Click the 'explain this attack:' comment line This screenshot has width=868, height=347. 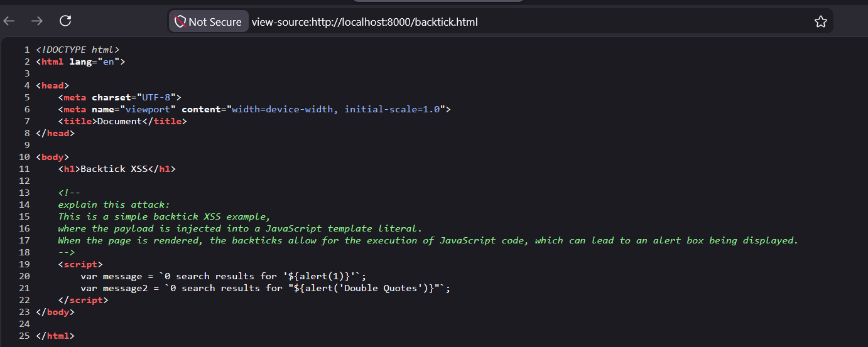[x=114, y=205]
